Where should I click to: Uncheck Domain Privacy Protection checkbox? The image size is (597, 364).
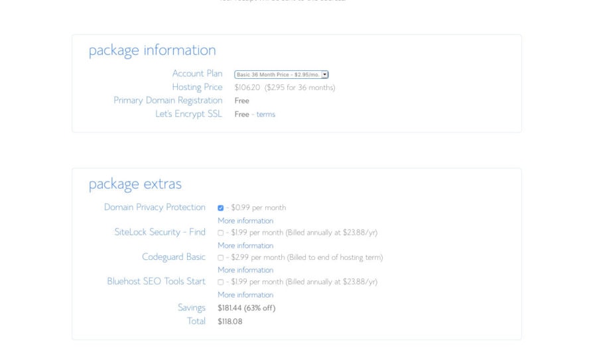coord(220,208)
